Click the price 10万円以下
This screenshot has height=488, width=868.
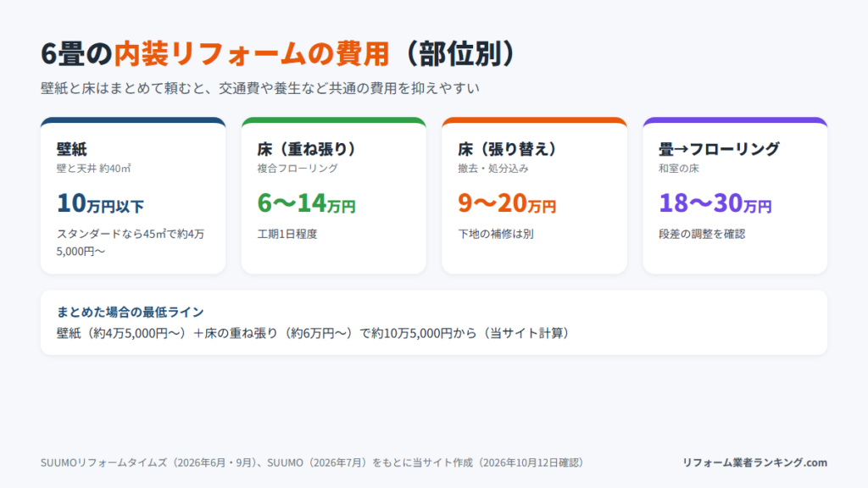100,203
